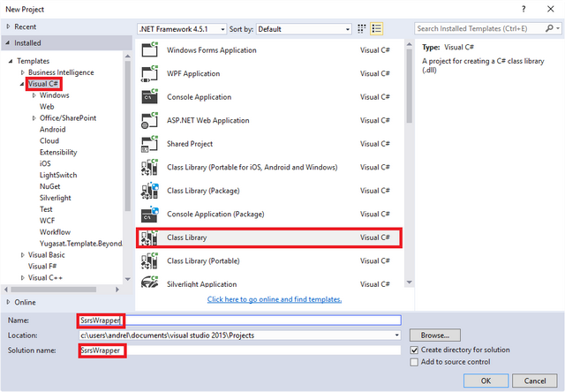Select the iOS category
The width and height of the screenshot is (565, 392).
[45, 163]
